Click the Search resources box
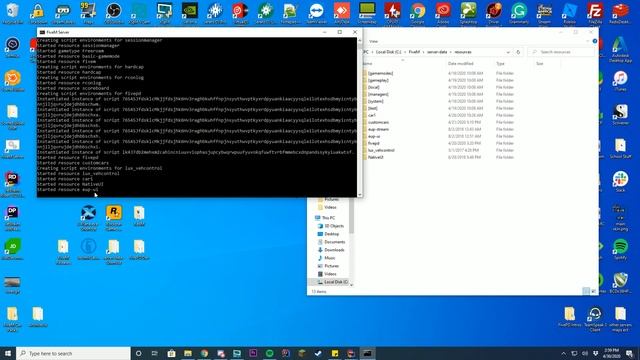The height and width of the screenshot is (360, 640). click(x=561, y=52)
